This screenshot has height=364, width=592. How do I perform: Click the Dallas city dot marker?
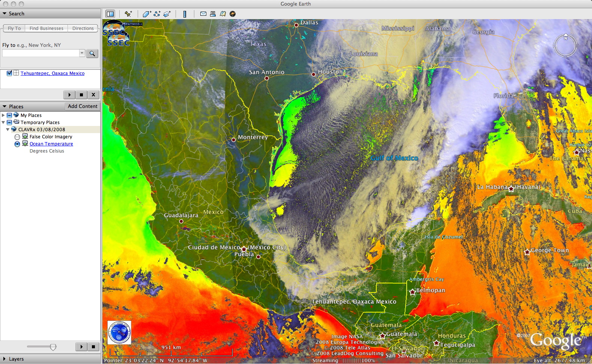[x=296, y=25]
